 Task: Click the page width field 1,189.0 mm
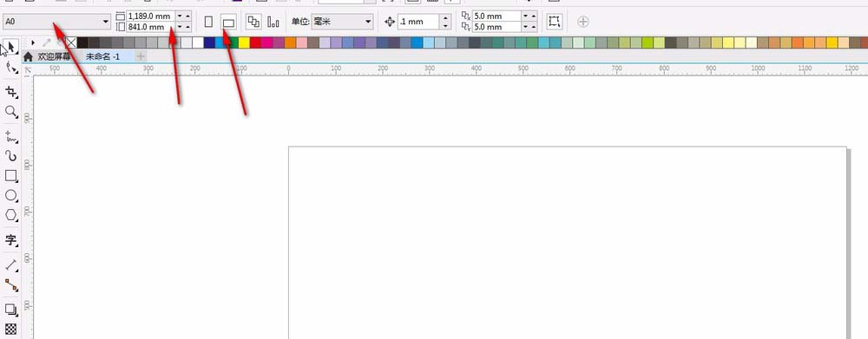(x=150, y=16)
